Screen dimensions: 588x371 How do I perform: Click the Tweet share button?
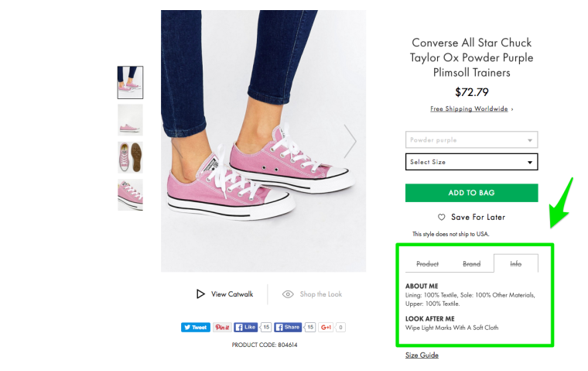196,327
